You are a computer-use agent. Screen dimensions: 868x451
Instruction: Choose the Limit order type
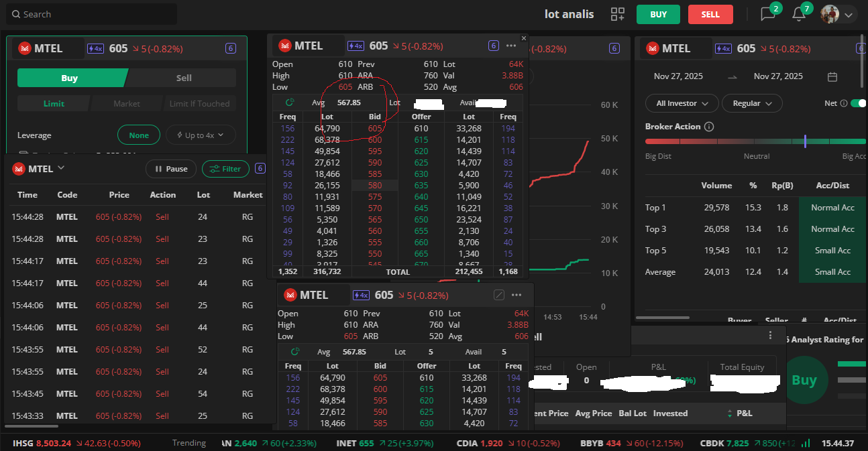54,104
